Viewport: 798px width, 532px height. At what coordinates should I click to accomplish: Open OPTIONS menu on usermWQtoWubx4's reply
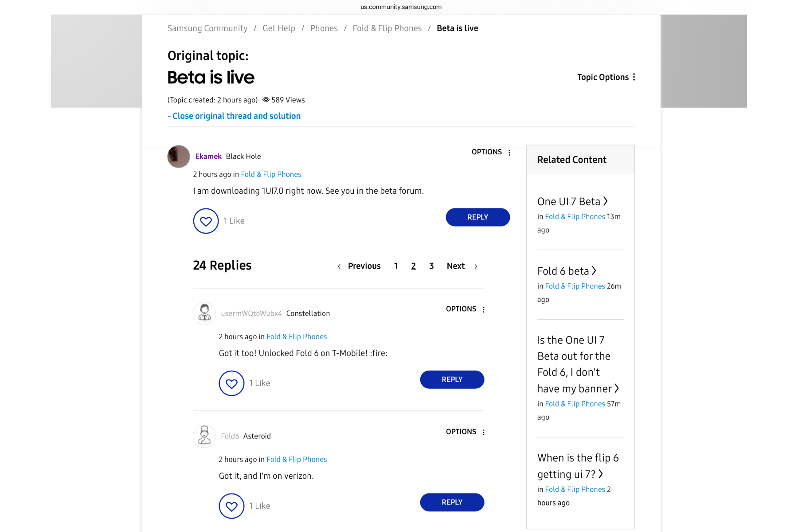(465, 309)
